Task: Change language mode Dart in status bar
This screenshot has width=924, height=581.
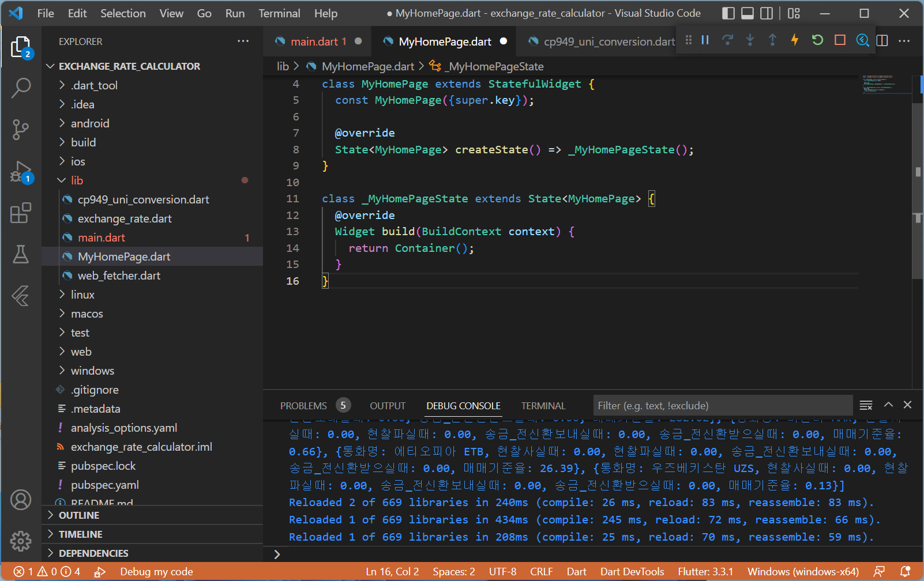Action: pos(576,572)
